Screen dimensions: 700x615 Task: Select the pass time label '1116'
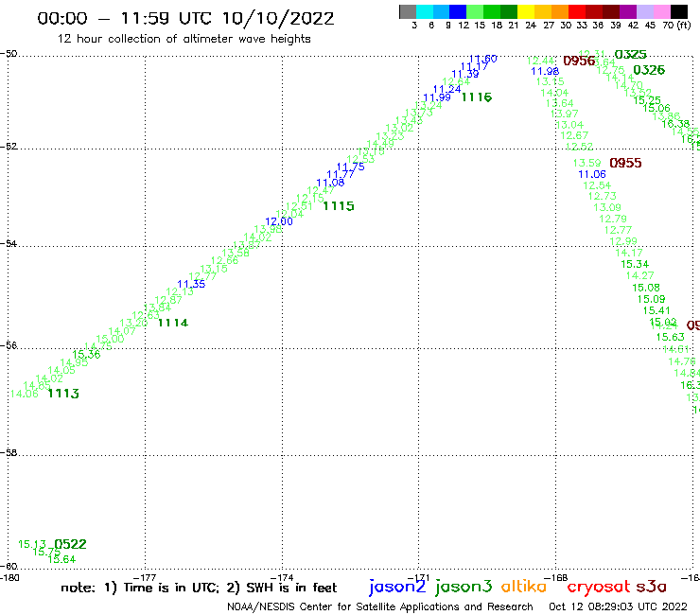pos(477,97)
